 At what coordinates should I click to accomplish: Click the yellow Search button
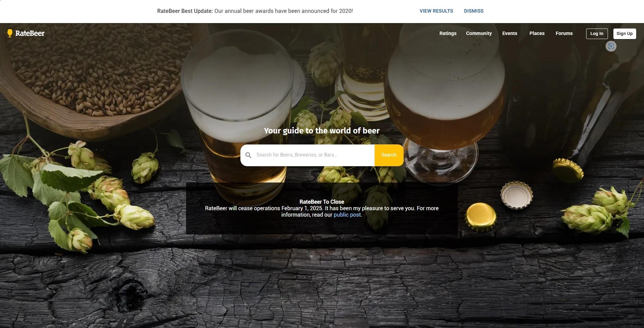pyautogui.click(x=389, y=155)
